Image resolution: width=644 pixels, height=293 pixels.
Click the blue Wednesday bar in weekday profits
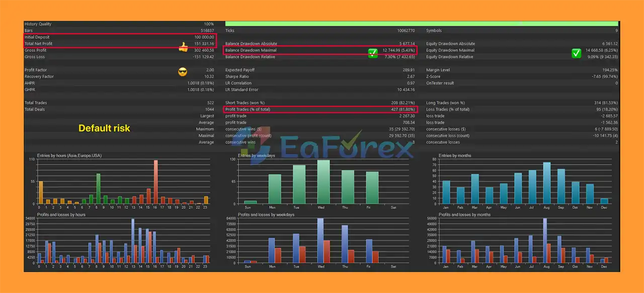(x=320, y=241)
